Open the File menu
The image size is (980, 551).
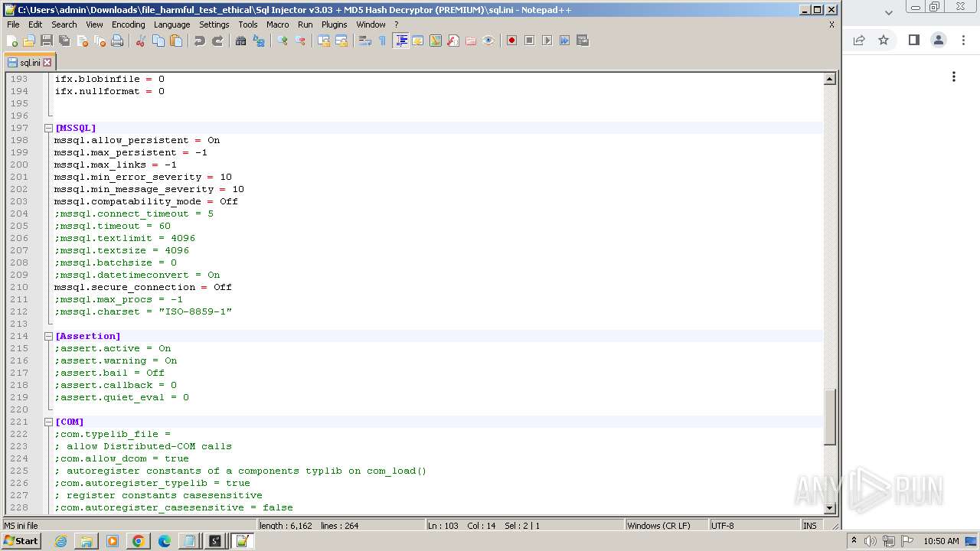[13, 24]
